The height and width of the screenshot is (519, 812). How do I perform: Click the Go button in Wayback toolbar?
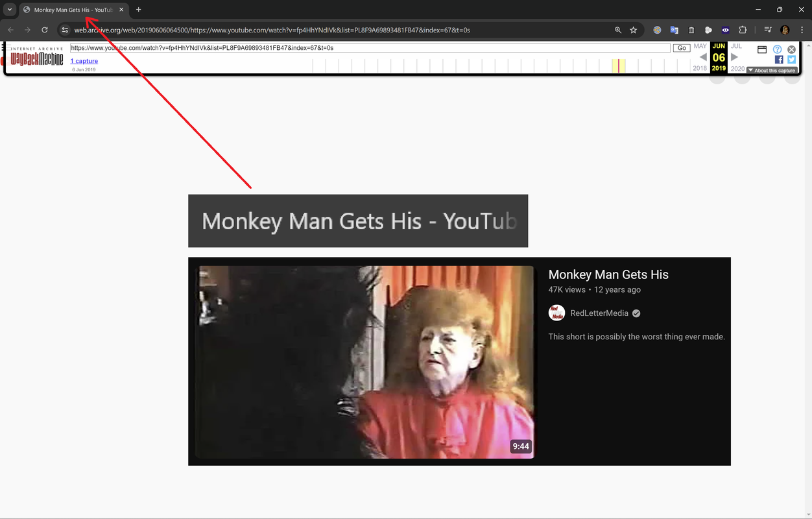[682, 48]
